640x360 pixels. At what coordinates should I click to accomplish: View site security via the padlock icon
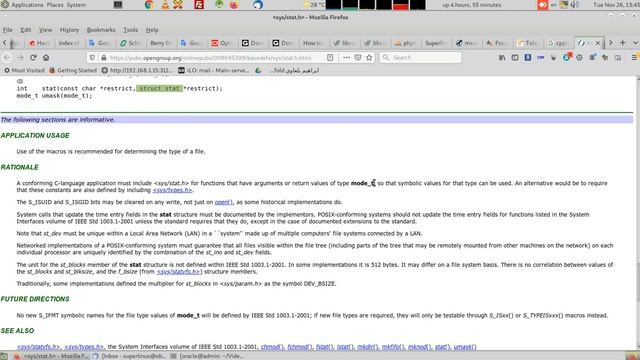(103, 58)
